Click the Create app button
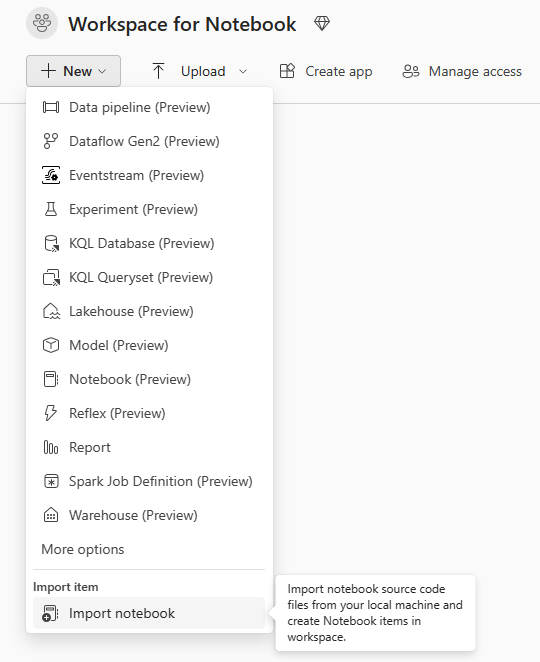The width and height of the screenshot is (540, 662). 326,71
